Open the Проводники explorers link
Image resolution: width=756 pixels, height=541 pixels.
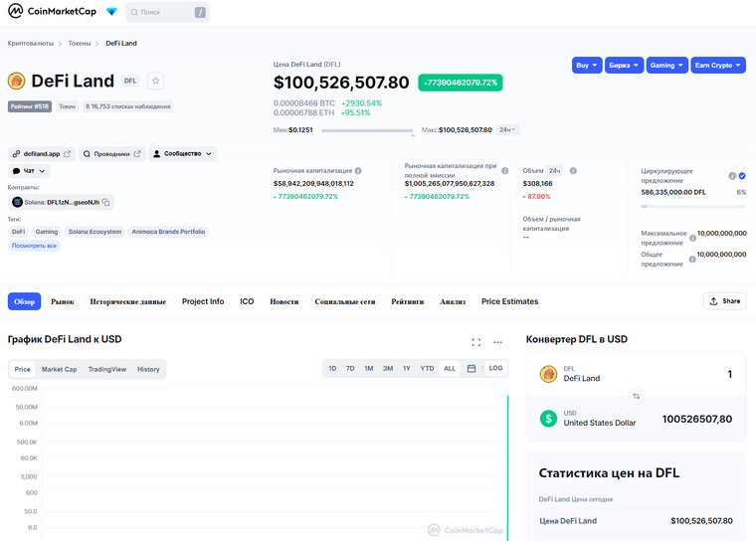click(x=111, y=154)
